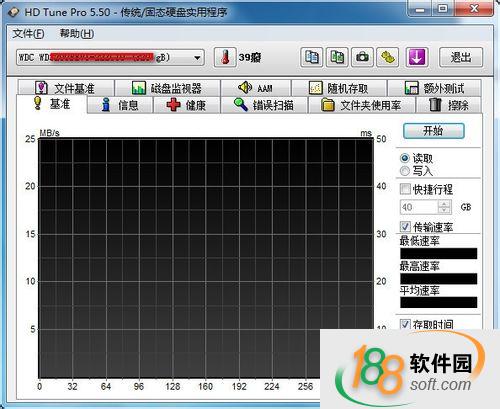Image resolution: width=500 pixels, height=409 pixels.
Task: Click the 最低速率 value box
Action: pos(438,253)
